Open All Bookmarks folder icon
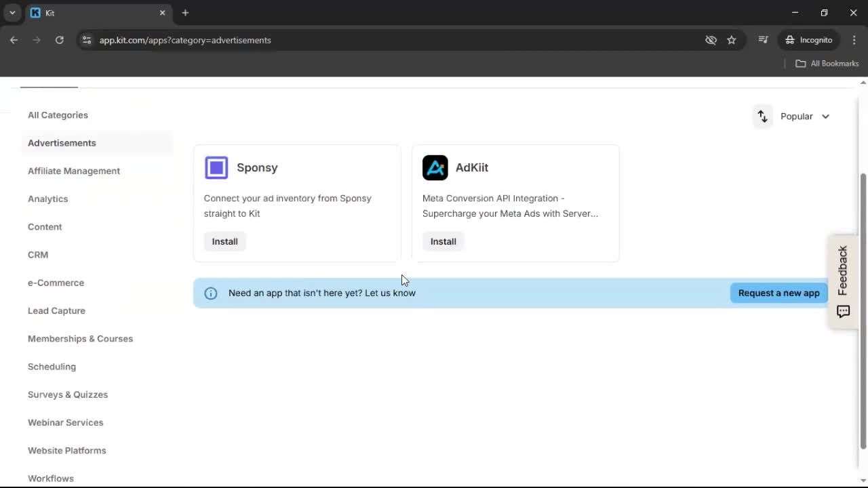 [x=800, y=63]
